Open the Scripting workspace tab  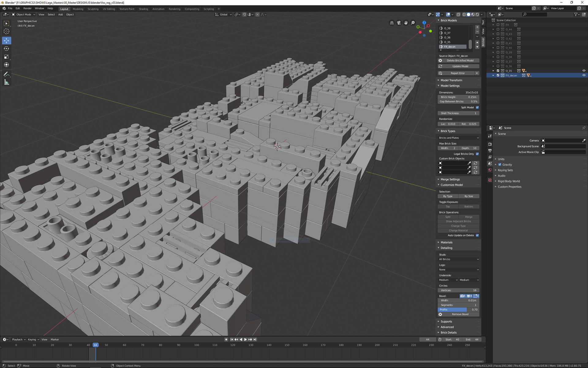(x=209, y=9)
